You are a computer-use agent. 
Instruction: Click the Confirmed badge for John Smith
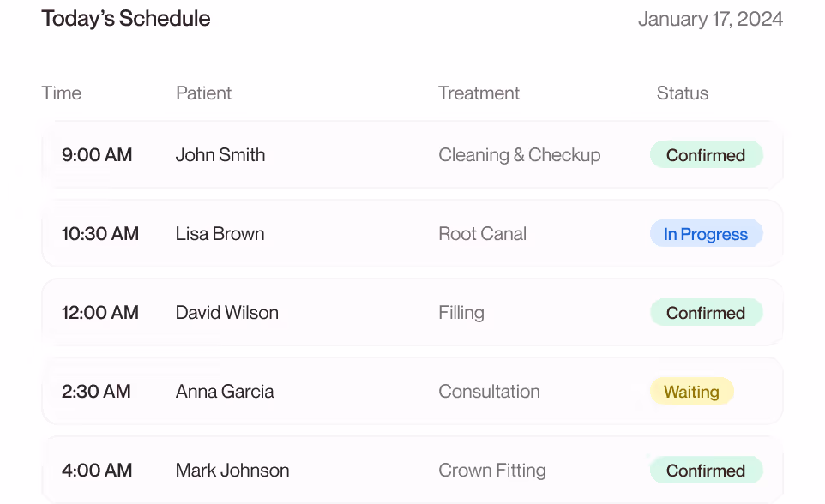[706, 154]
